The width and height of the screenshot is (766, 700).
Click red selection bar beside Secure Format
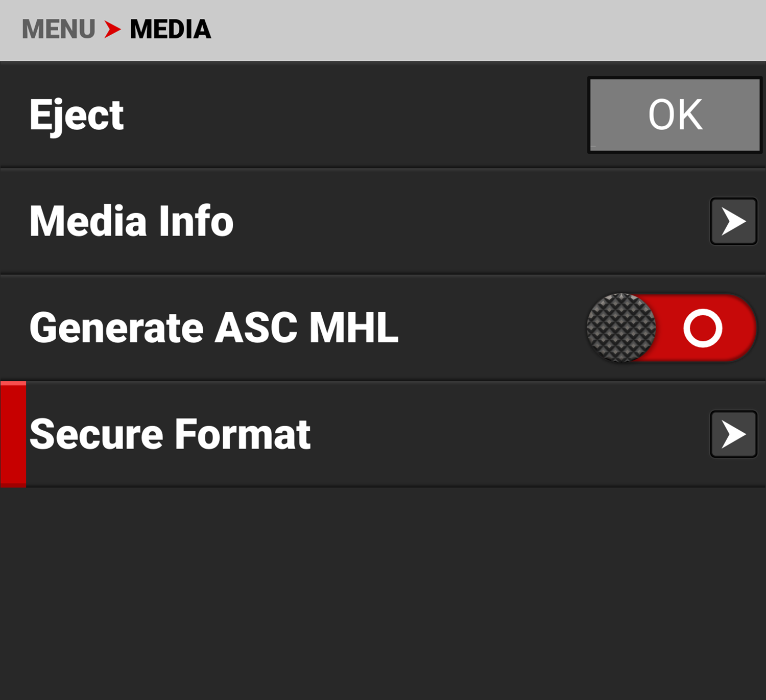[13, 434]
